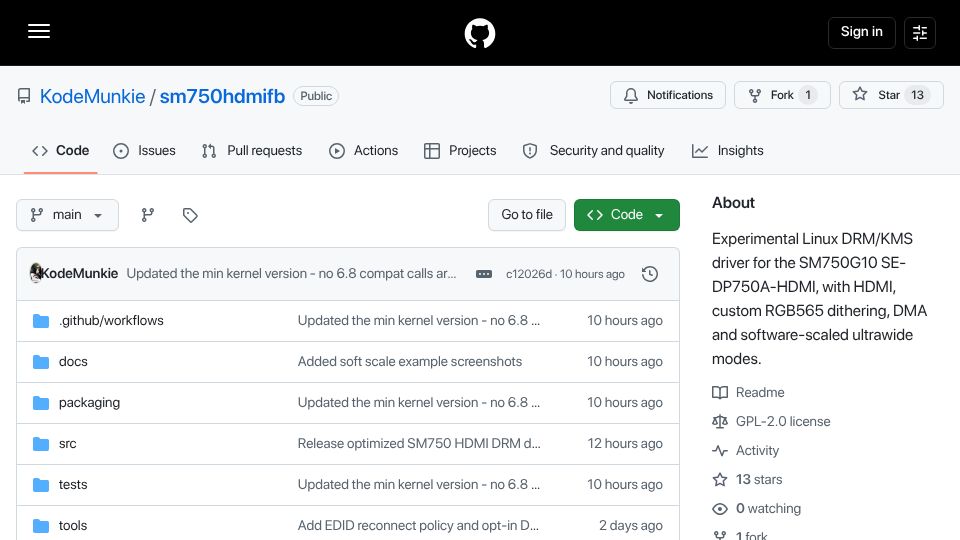Click the Readme book icon
The width and height of the screenshot is (960, 540).
click(x=720, y=392)
